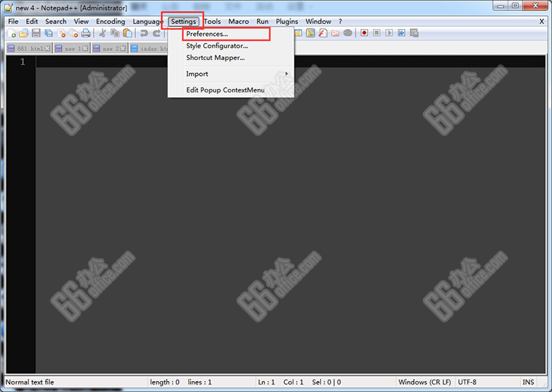Open Folder as Workspace toolbar icon
The height and width of the screenshot is (392, 552).
point(335,33)
